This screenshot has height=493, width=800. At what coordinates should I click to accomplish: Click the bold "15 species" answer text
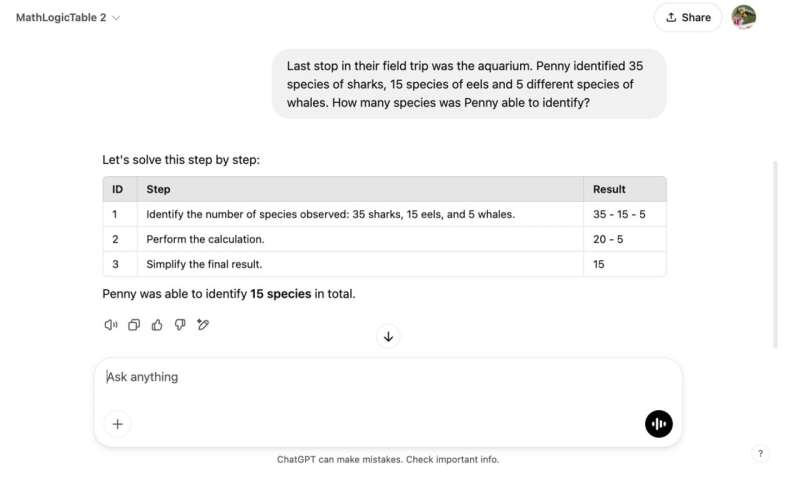(x=280, y=294)
